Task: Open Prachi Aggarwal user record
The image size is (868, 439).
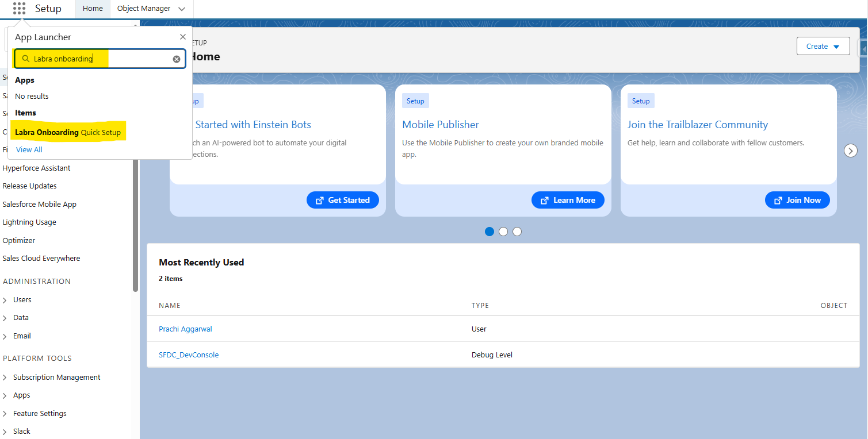Action: (185, 329)
